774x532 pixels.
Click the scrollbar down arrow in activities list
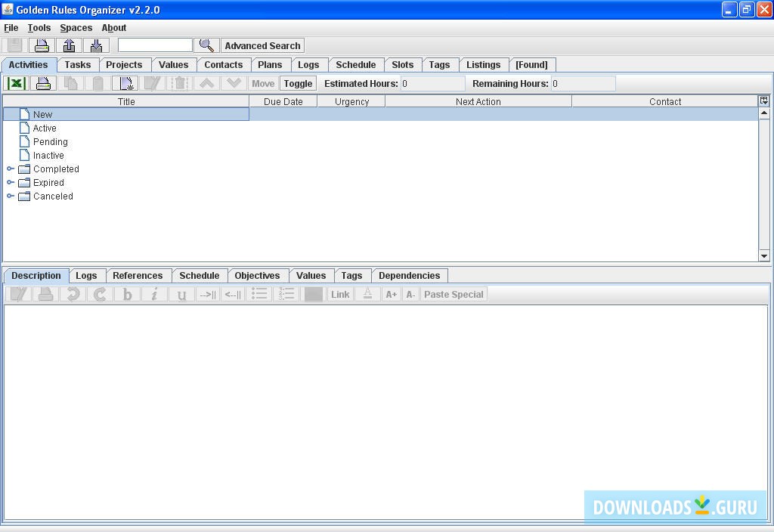coord(764,255)
